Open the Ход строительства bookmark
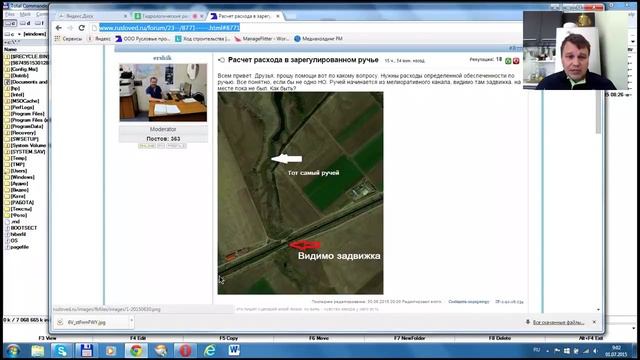Screen dimensions: 640x360 [x=202, y=39]
